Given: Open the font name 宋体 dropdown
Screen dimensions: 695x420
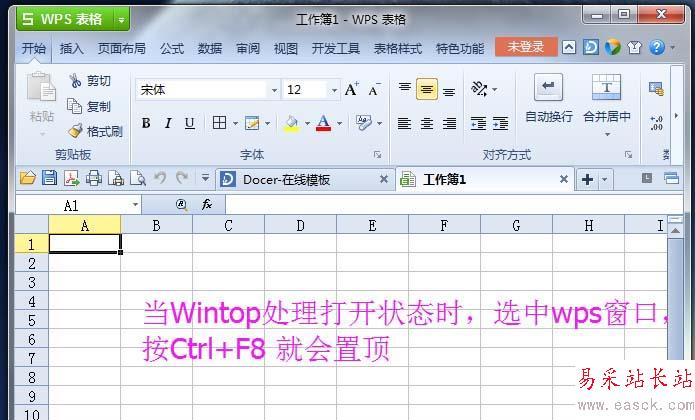Looking at the screenshot, I should [x=274, y=90].
